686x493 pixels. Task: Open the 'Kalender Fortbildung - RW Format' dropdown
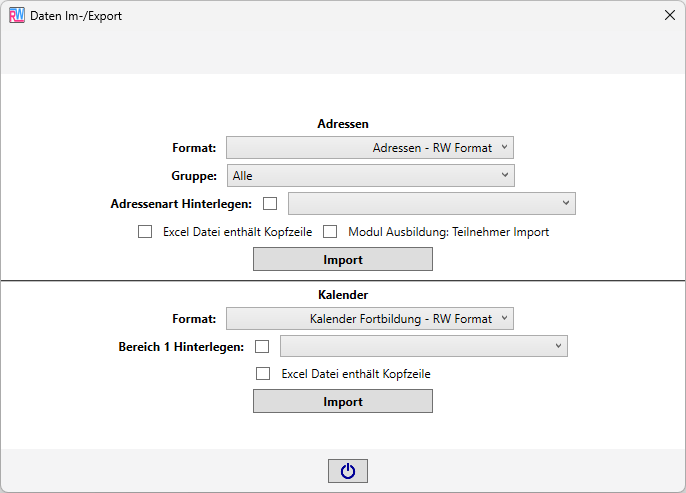click(x=370, y=319)
